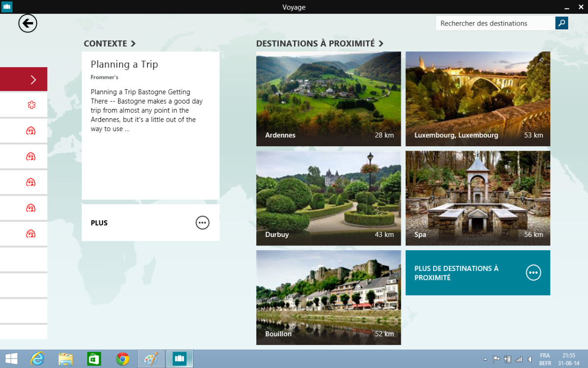The image size is (588, 368).
Task: Open the CONTEXTE section header
Action: [110, 43]
